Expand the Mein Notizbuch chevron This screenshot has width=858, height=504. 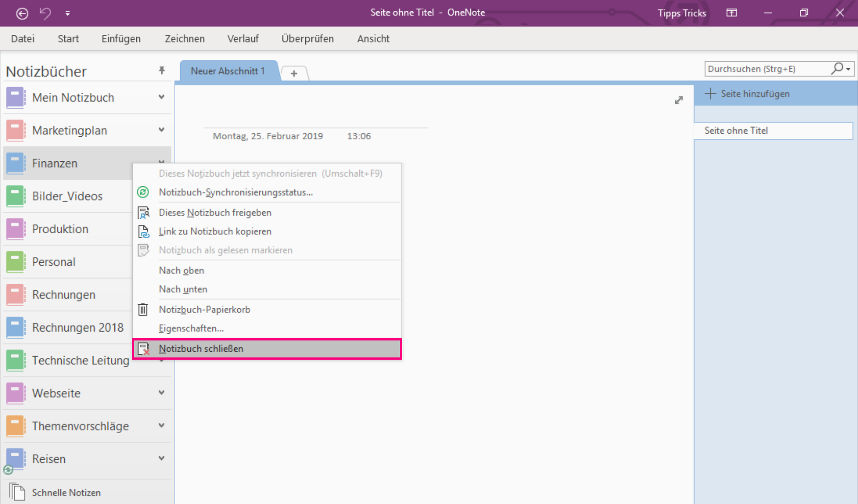(x=161, y=97)
